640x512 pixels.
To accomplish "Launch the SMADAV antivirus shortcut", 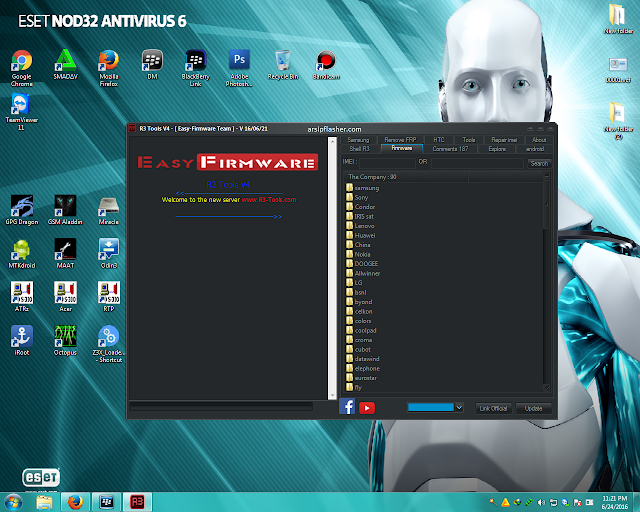I will [65, 65].
